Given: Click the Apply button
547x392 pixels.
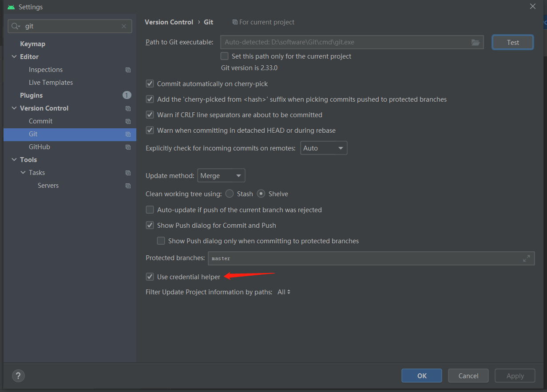Looking at the screenshot, I should (x=515, y=376).
